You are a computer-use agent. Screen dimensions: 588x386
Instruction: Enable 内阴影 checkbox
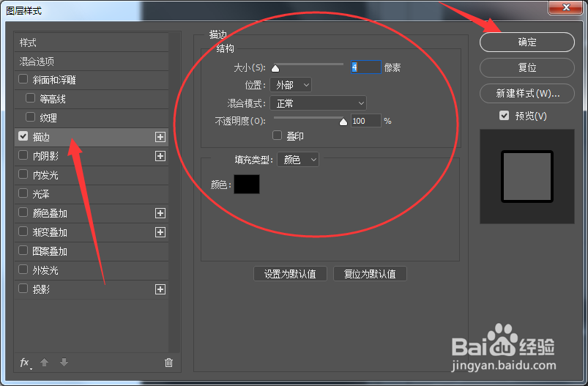click(23, 155)
